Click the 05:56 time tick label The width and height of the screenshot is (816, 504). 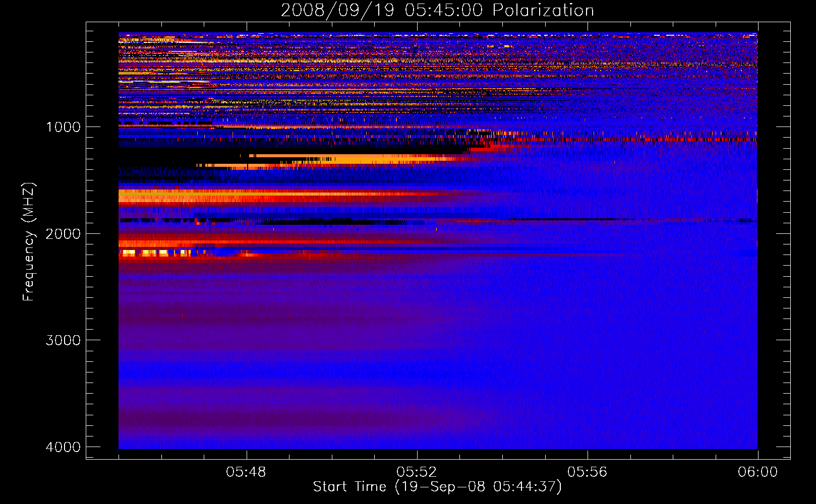(x=587, y=472)
